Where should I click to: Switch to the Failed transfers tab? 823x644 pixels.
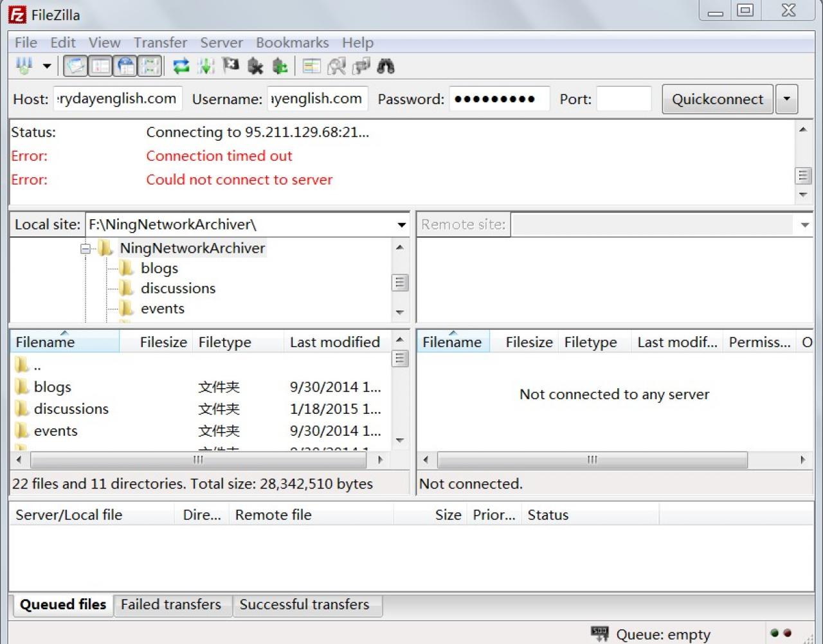(x=171, y=605)
